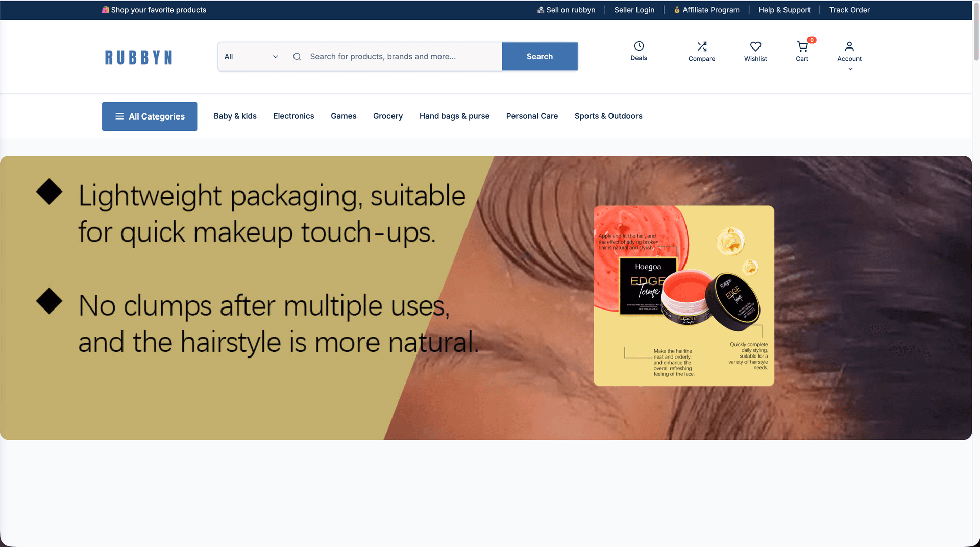The height and width of the screenshot is (547, 980).
Task: Open the Games category
Action: pyautogui.click(x=344, y=116)
